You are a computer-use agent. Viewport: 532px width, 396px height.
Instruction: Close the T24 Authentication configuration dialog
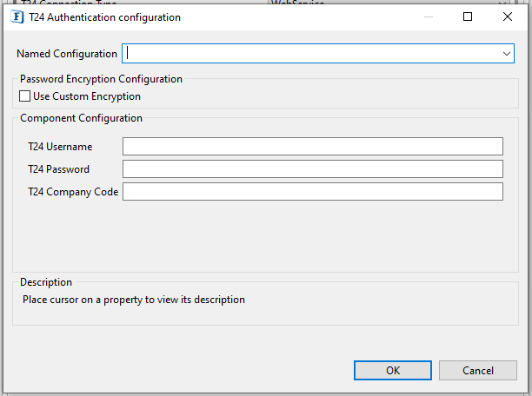(508, 16)
